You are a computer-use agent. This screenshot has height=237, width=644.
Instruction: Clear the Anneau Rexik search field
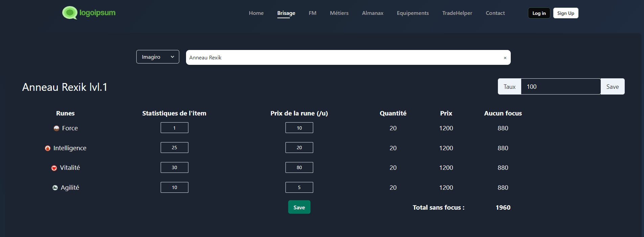(x=505, y=58)
